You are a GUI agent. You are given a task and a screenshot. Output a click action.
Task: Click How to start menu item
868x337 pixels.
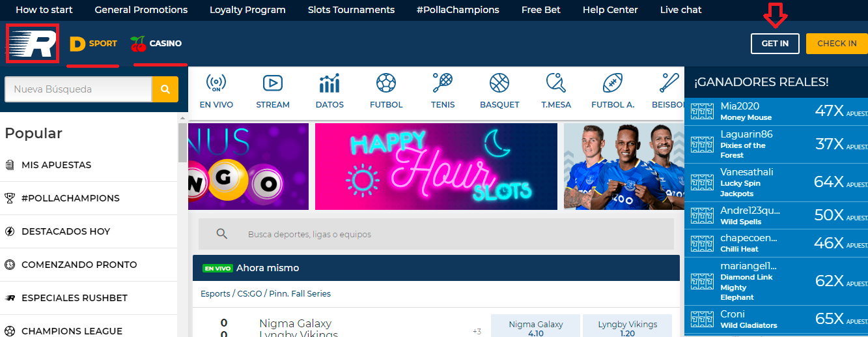pyautogui.click(x=44, y=10)
